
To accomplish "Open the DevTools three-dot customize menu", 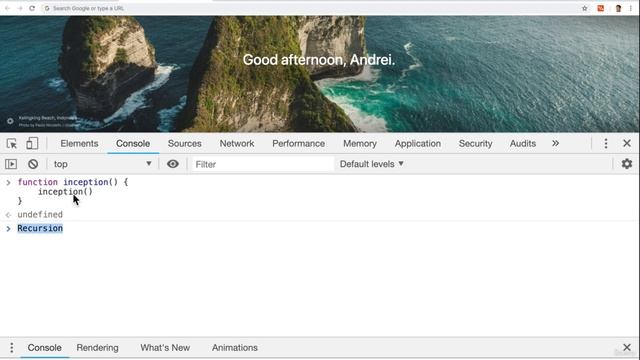I will [606, 143].
